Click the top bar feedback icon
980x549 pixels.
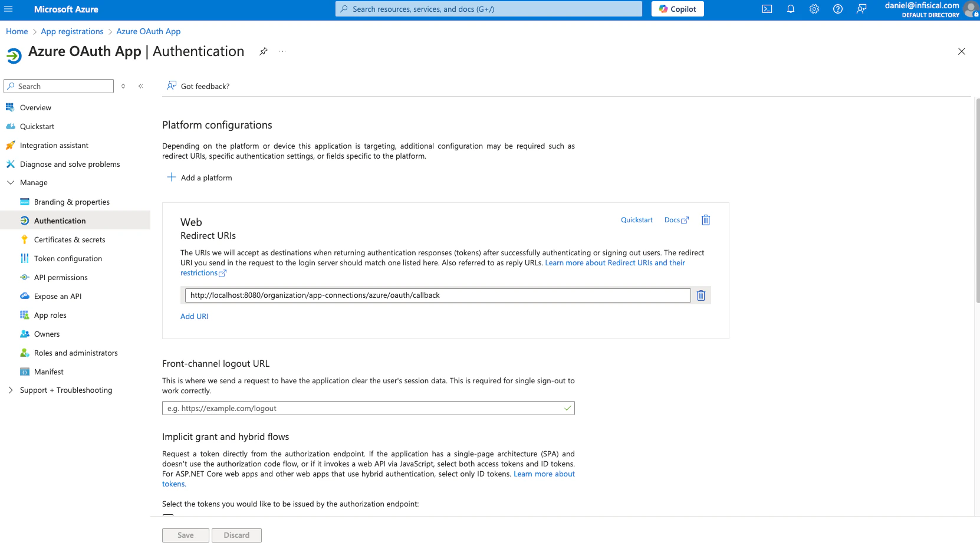[x=861, y=9]
